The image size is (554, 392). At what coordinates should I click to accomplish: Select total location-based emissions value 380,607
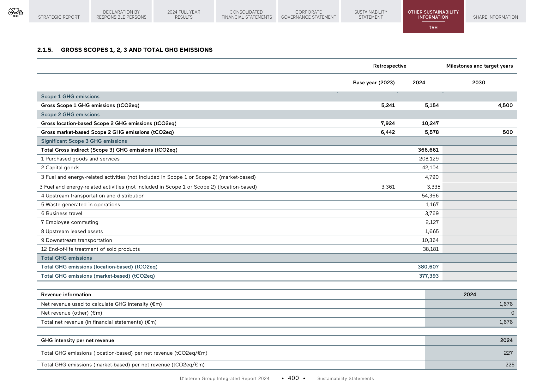(x=428, y=267)
